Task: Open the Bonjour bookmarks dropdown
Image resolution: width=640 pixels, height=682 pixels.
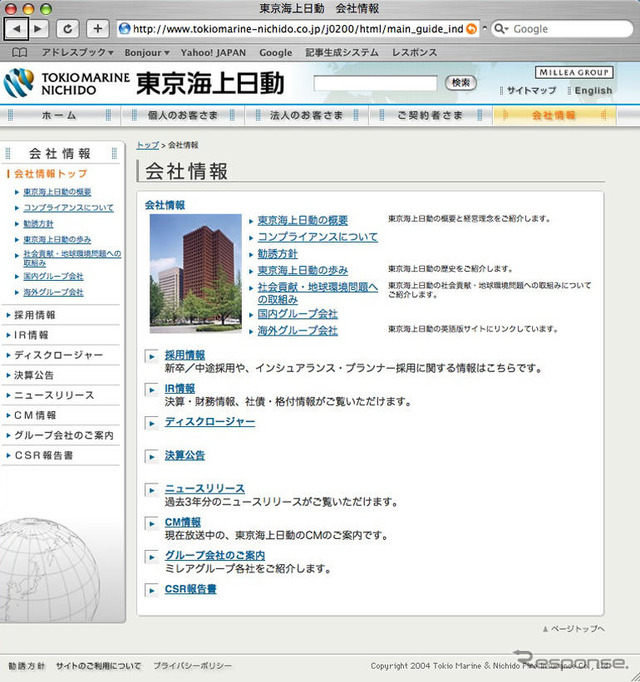Action: pyautogui.click(x=147, y=53)
